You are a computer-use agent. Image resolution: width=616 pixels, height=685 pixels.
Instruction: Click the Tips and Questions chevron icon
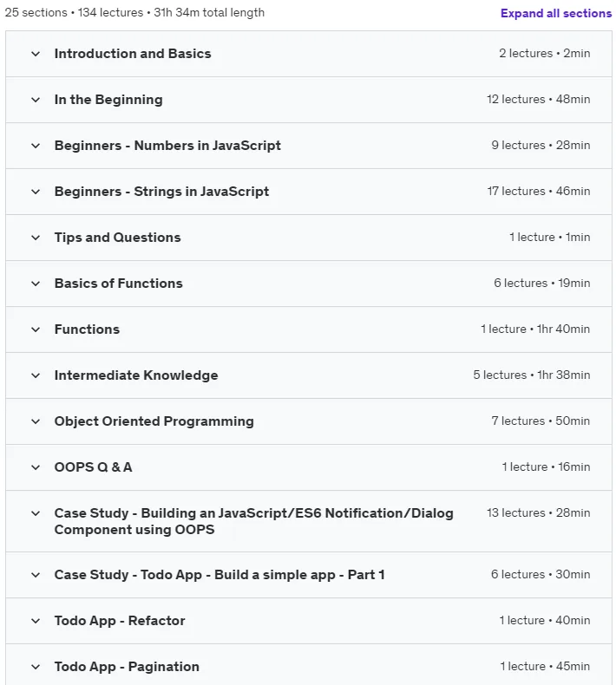[x=36, y=238]
